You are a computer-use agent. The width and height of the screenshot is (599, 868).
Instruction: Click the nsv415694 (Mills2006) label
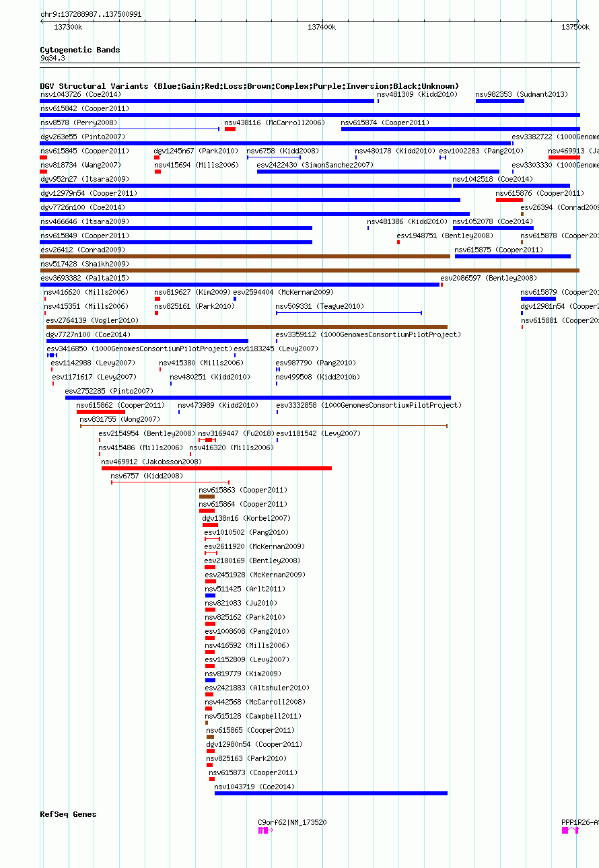196,165
